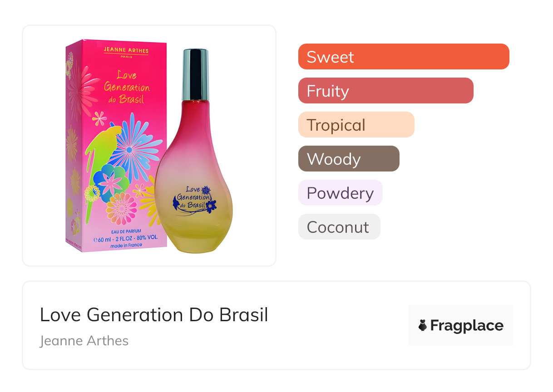Viewport: 553px width, 392px height.
Task: Select the Sweet accord bar
Action: (x=403, y=57)
